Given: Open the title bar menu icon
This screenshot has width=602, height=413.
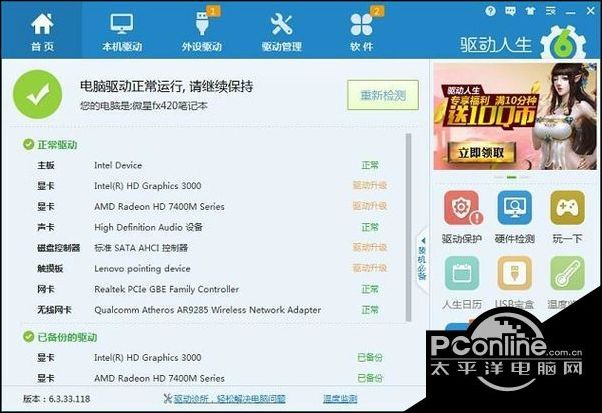Looking at the screenshot, I should coord(551,11).
